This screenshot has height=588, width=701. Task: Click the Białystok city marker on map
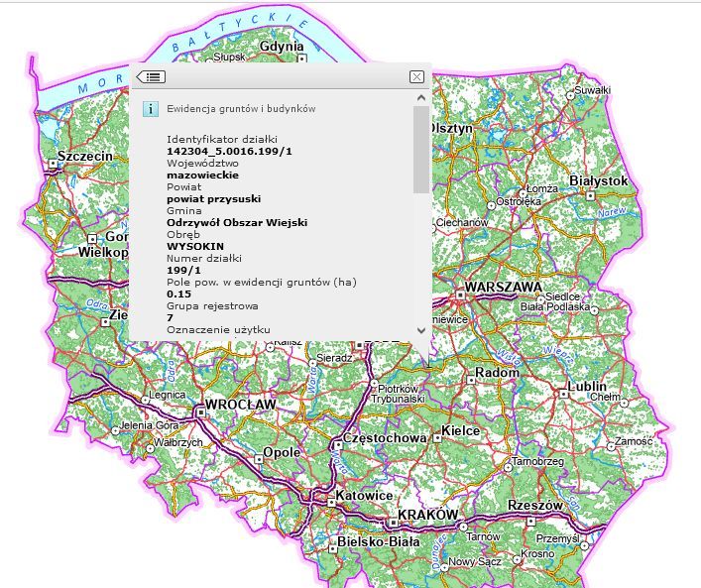pyautogui.click(x=591, y=195)
